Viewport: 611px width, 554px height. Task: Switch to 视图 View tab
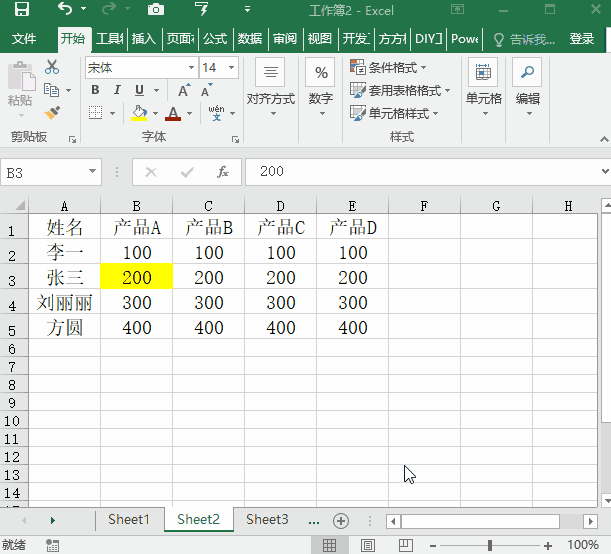coord(320,39)
